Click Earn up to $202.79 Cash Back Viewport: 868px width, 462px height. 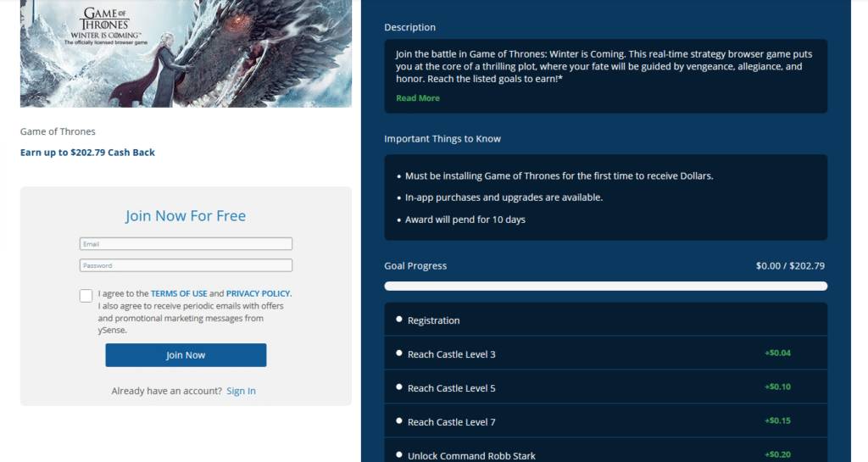[x=87, y=152]
